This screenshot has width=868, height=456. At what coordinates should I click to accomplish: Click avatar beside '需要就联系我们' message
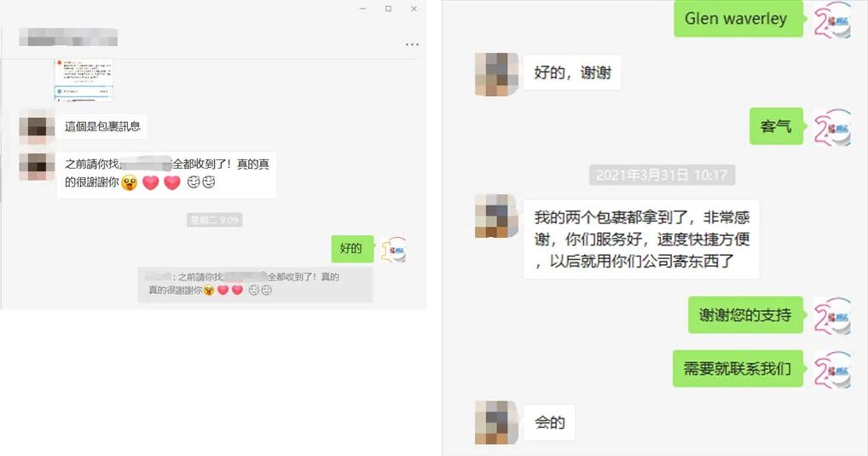(x=831, y=369)
